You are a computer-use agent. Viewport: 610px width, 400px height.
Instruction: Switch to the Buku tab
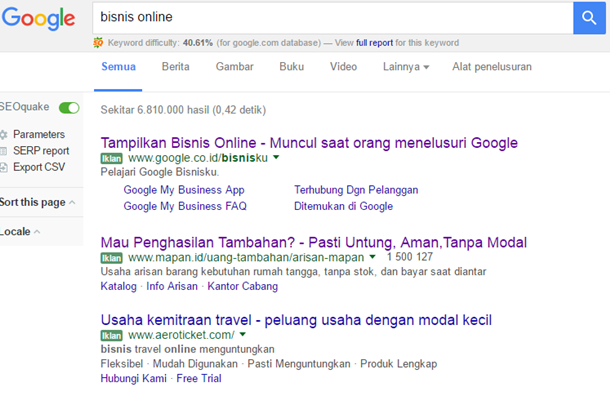291,67
